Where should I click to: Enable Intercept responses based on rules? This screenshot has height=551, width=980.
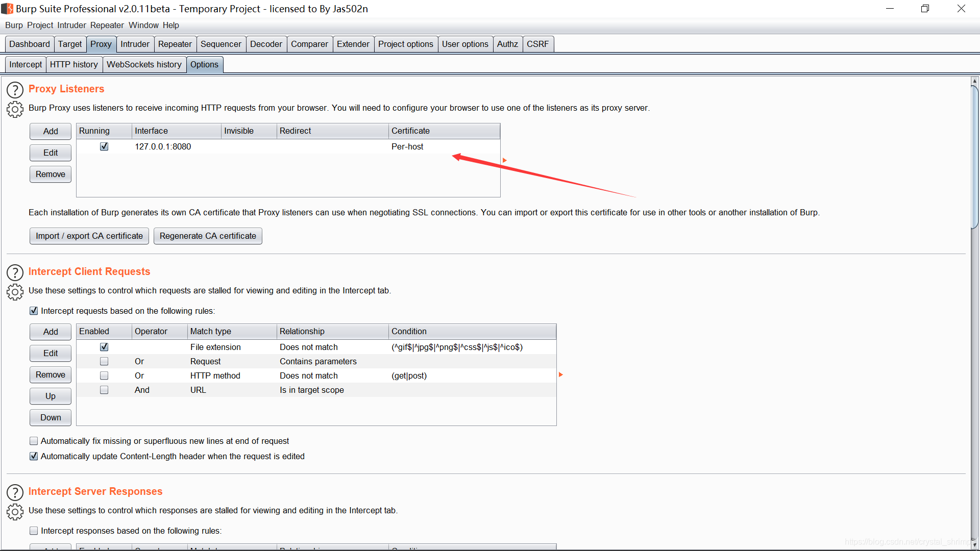coord(34,531)
